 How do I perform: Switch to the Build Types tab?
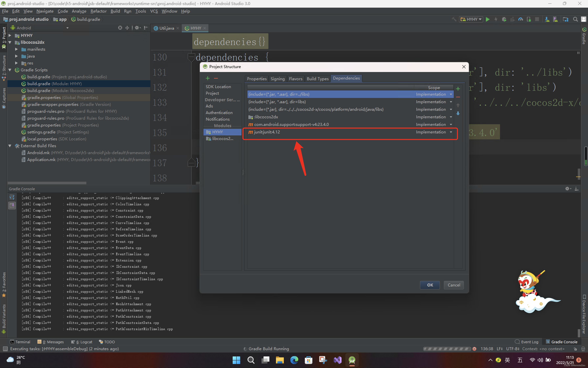click(318, 79)
